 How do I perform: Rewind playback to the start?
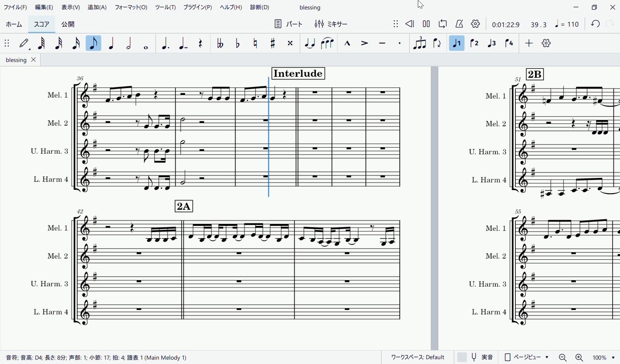(409, 24)
